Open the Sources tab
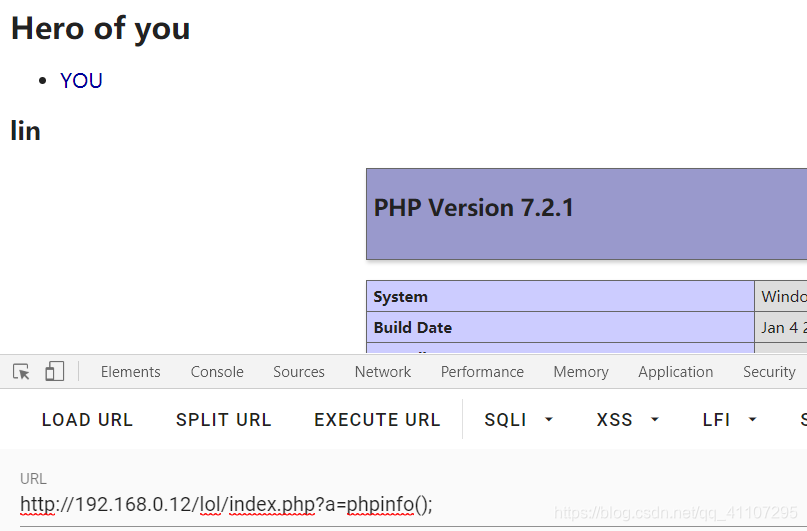 [x=299, y=371]
